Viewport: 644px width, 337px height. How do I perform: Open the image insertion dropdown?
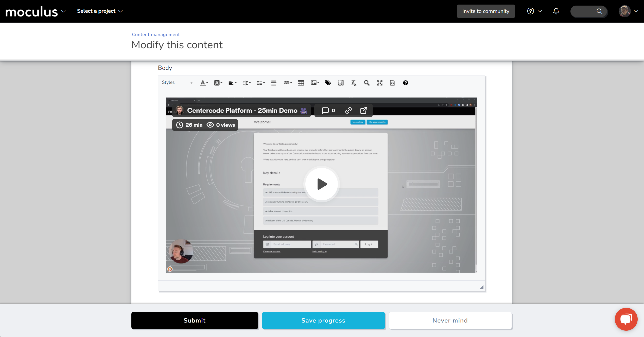point(315,83)
